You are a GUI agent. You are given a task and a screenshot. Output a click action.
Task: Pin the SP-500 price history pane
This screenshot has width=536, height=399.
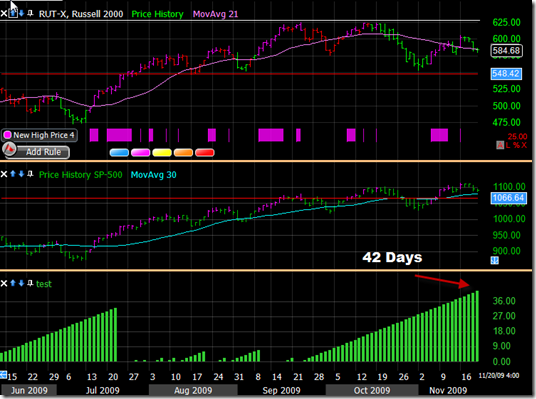30,174
